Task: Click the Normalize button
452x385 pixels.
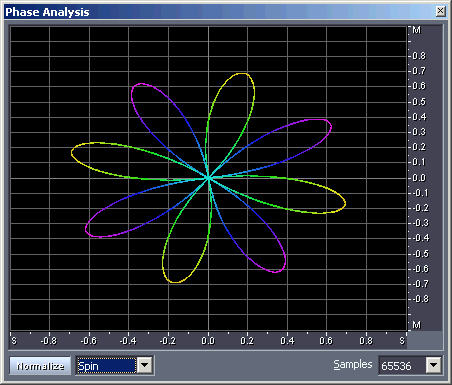Action: [40, 366]
